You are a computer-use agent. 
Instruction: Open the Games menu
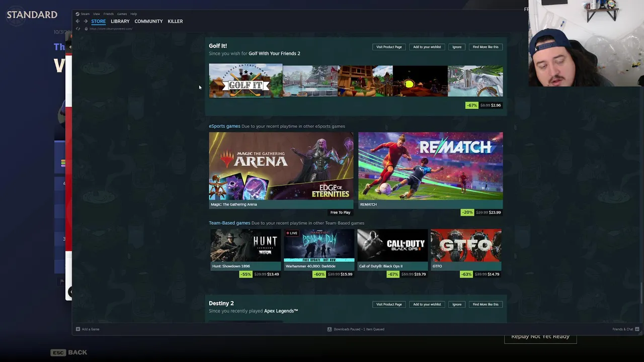(x=122, y=14)
